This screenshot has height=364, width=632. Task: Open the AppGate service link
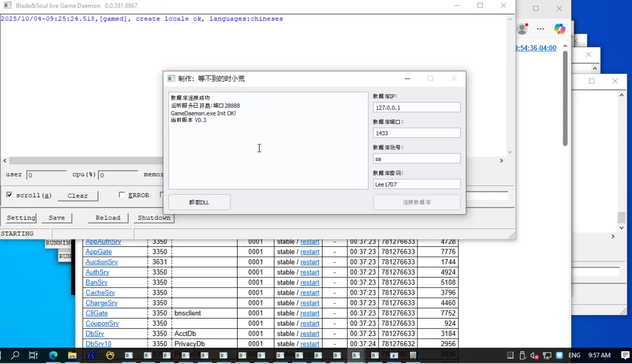click(98, 252)
